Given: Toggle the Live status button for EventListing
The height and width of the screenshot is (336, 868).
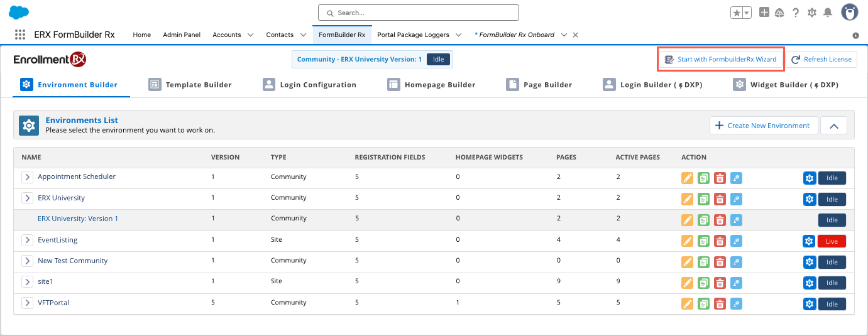Looking at the screenshot, I should 832,241.
